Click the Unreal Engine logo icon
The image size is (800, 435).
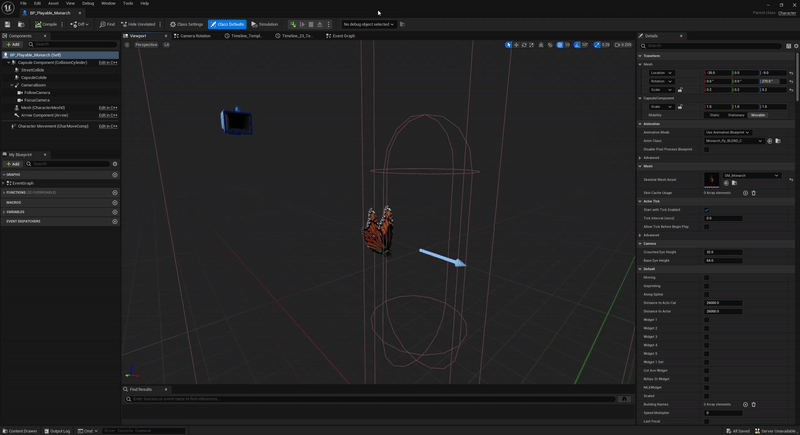click(8, 8)
